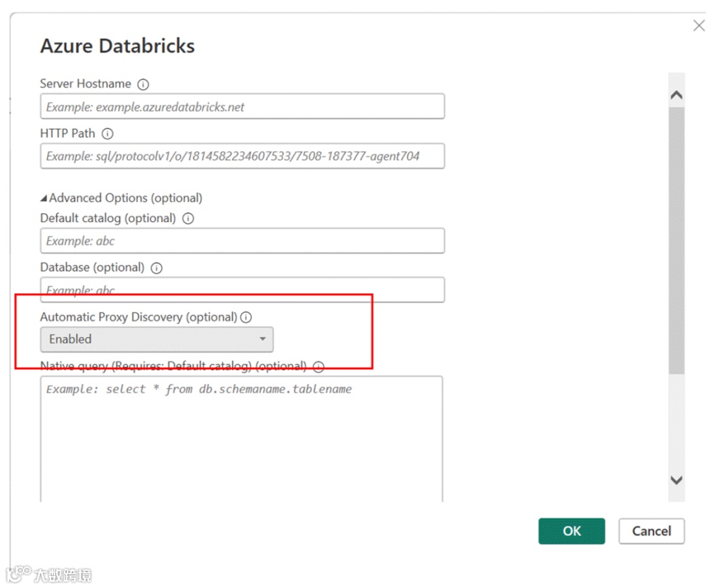Click the Database (optional) label

tap(92, 267)
